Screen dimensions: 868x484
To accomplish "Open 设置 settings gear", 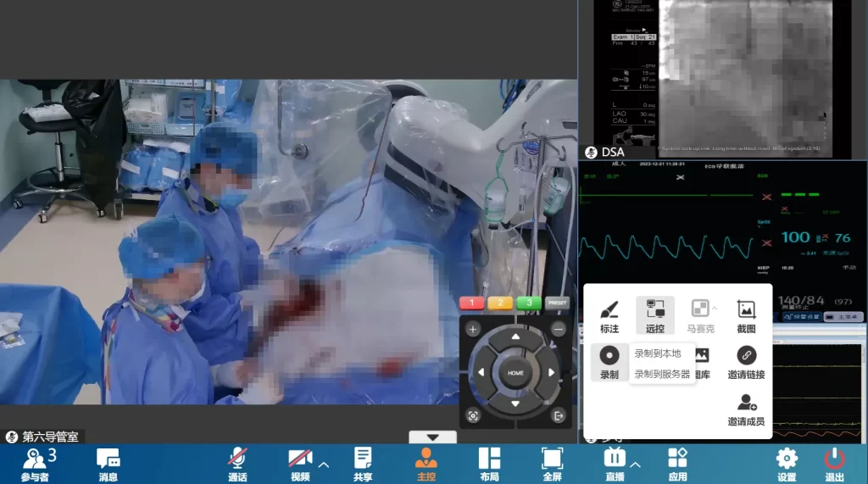I will [x=787, y=465].
